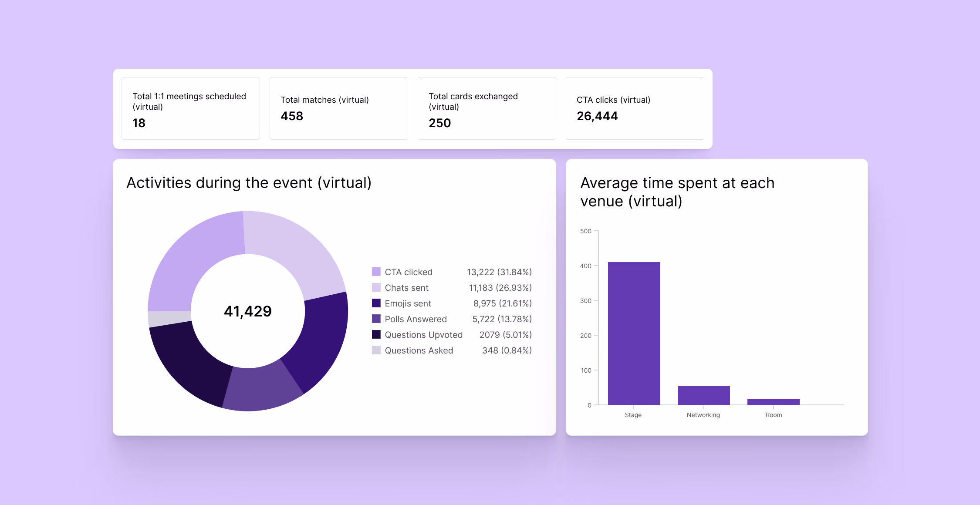The height and width of the screenshot is (505, 980).
Task: Click the Emojis sent legend color swatch
Action: click(376, 303)
